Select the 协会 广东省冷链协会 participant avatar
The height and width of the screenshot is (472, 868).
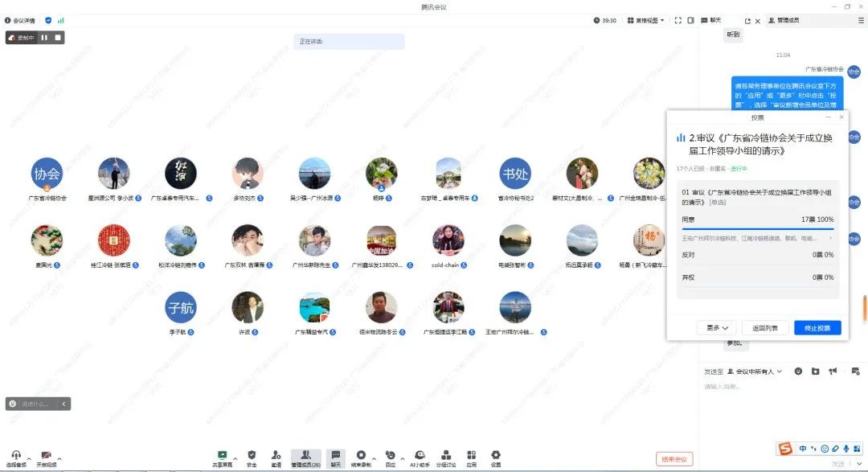[x=47, y=174]
